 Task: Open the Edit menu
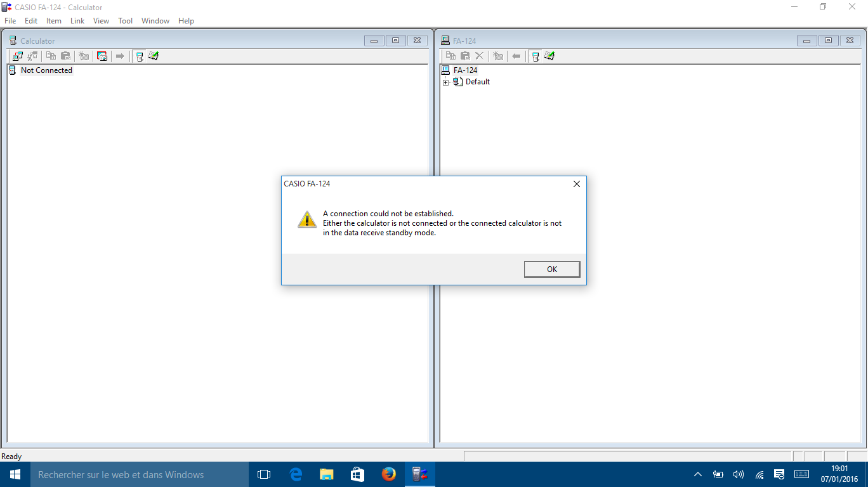(x=31, y=21)
